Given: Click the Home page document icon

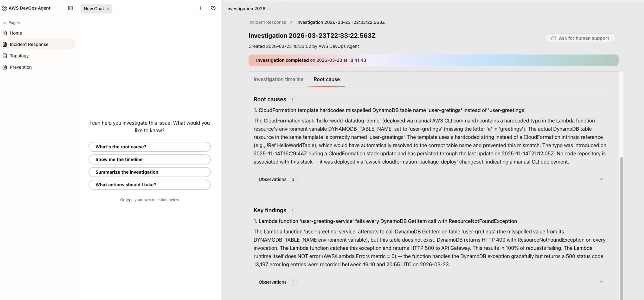Looking at the screenshot, I should [x=5, y=33].
